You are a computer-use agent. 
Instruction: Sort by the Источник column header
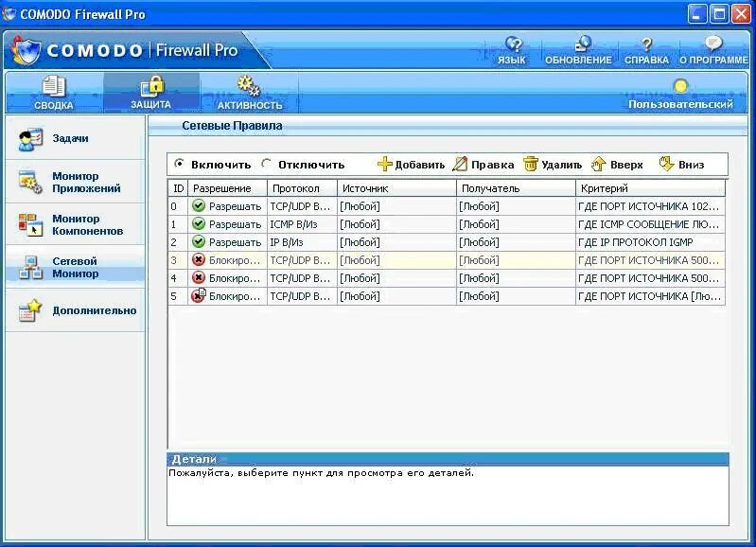396,188
